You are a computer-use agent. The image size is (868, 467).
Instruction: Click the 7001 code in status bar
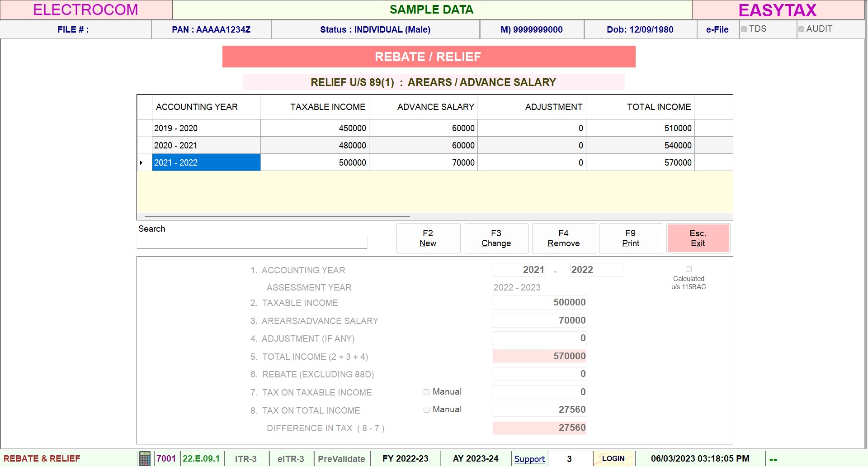point(166,458)
